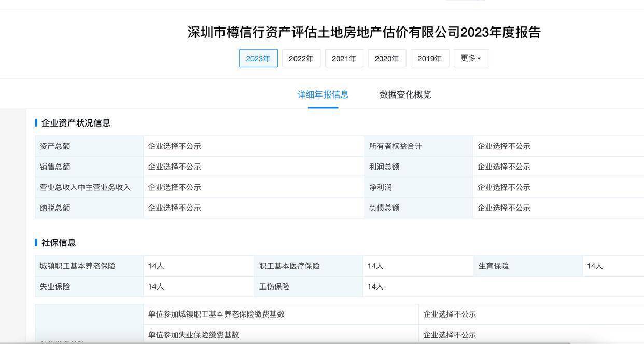
Task: Click the 2023年度报告 page title
Action: click(x=364, y=32)
